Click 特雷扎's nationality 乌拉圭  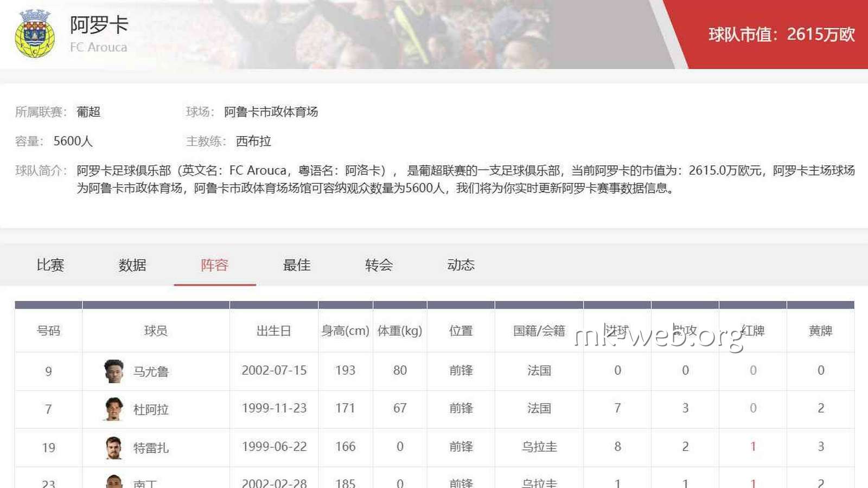click(x=539, y=447)
